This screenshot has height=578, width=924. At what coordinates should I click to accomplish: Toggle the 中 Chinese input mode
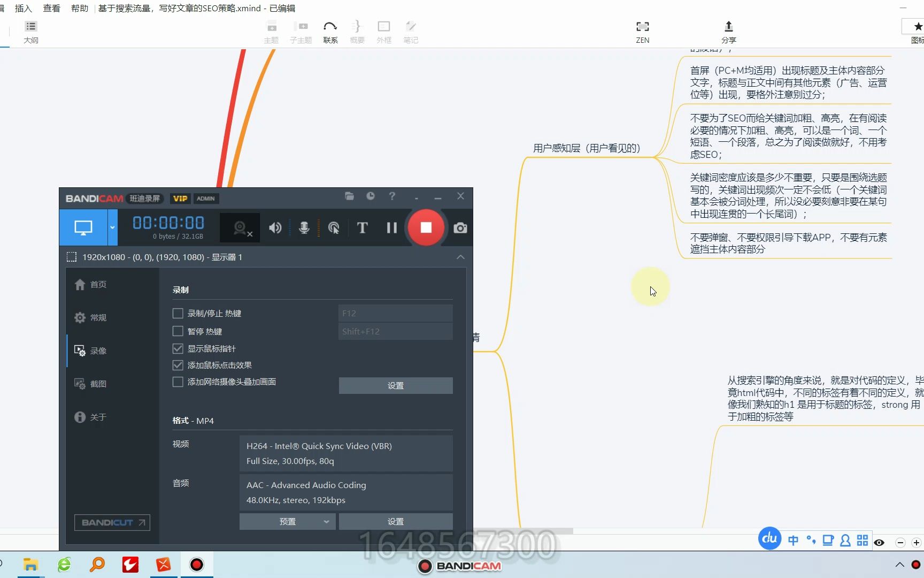(794, 541)
